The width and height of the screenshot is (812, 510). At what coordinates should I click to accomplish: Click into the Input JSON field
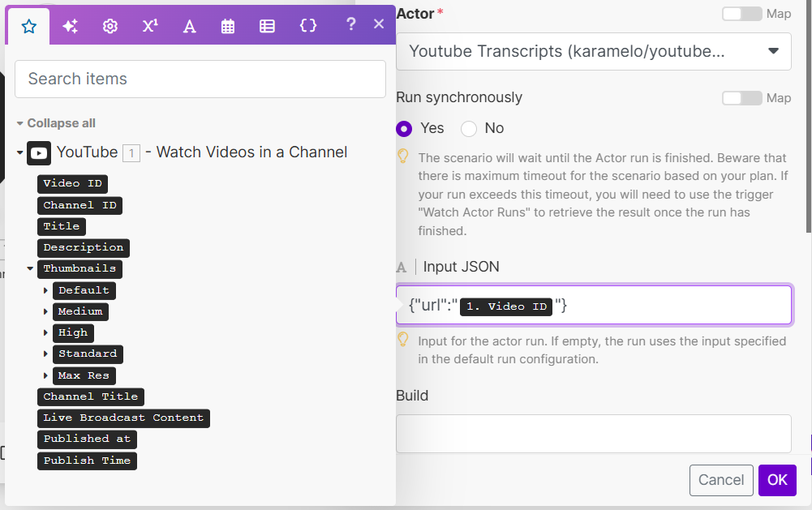[594, 305]
